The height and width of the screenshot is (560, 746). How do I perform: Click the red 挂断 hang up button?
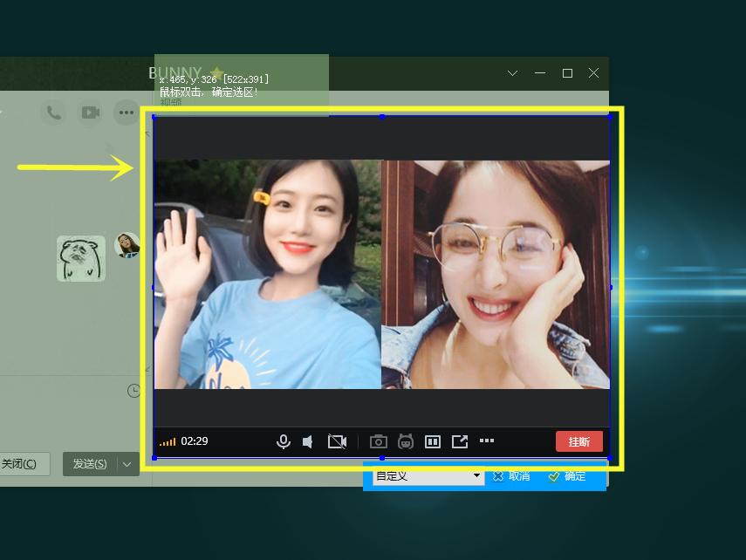(578, 441)
